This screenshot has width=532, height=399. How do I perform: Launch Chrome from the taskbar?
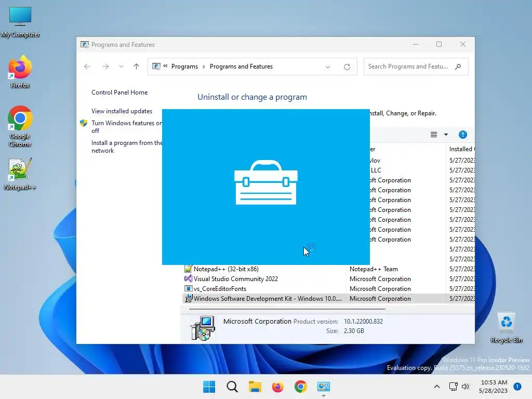[x=301, y=387]
